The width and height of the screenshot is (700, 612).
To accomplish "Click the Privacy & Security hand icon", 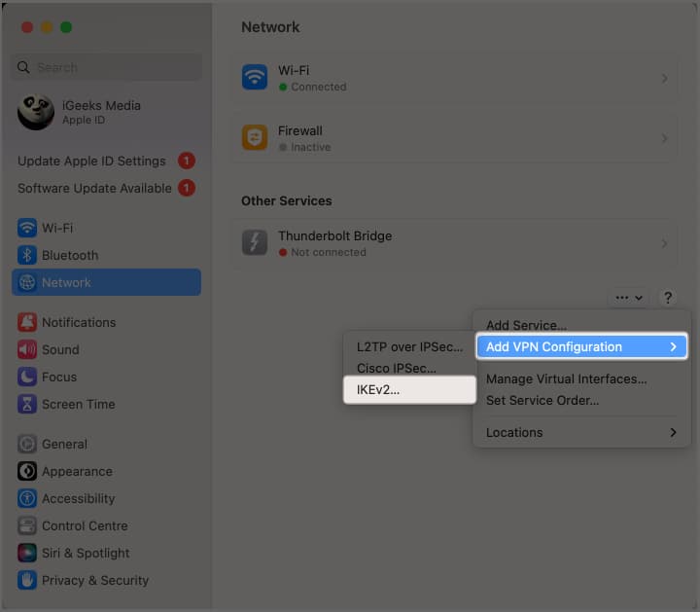I will pos(27,580).
